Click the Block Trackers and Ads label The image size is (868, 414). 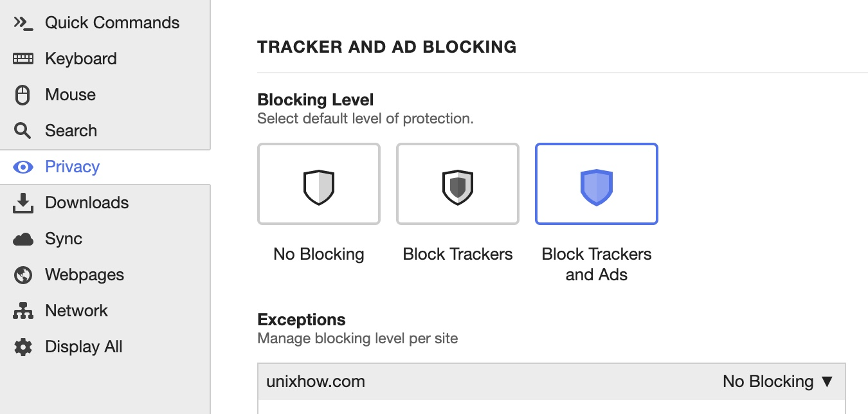(x=597, y=264)
